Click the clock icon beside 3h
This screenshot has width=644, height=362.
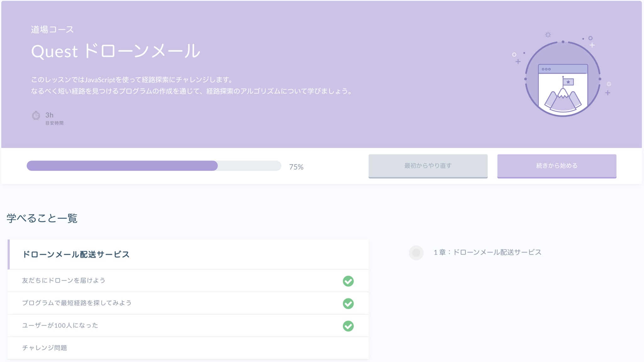click(36, 115)
